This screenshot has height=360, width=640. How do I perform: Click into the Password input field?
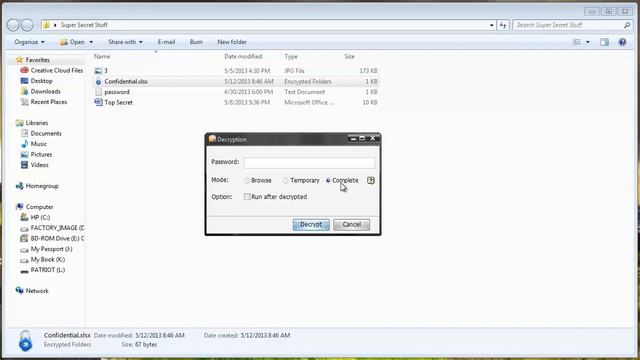coord(309,163)
